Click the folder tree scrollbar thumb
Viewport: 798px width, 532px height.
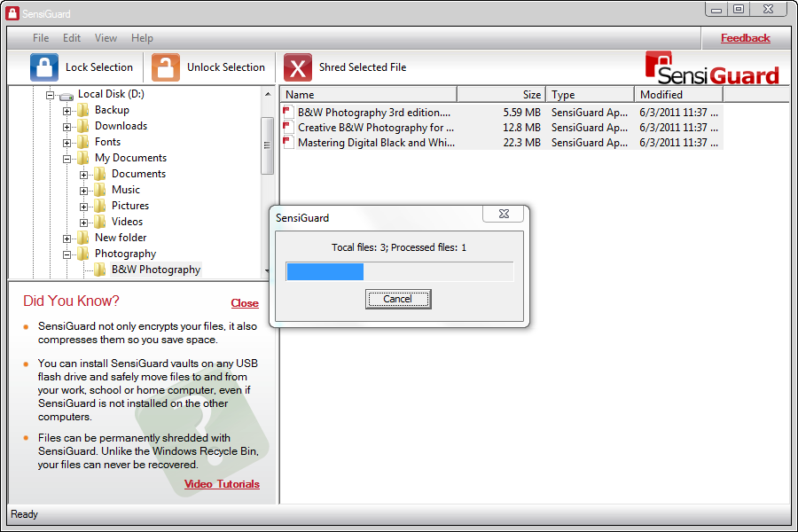(x=267, y=145)
